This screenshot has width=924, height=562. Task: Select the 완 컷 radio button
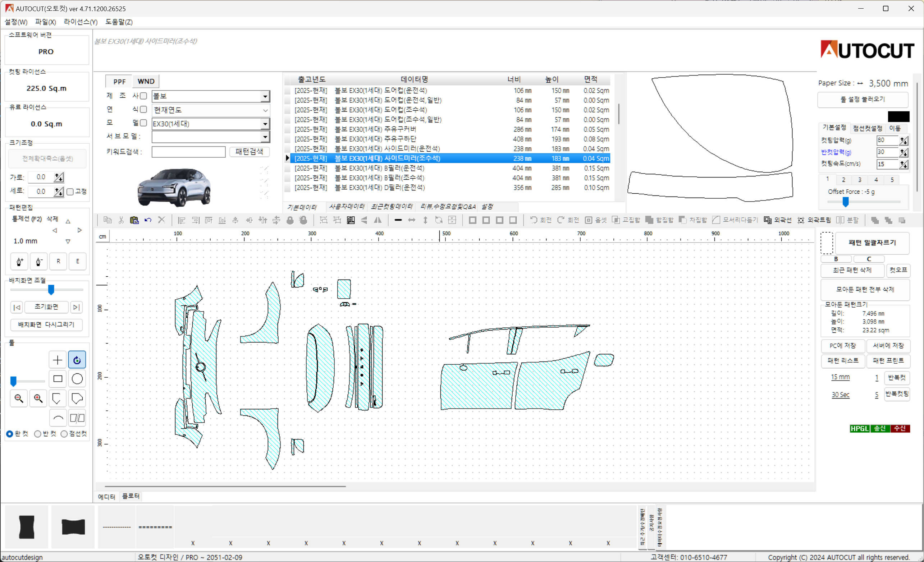tap(10, 434)
